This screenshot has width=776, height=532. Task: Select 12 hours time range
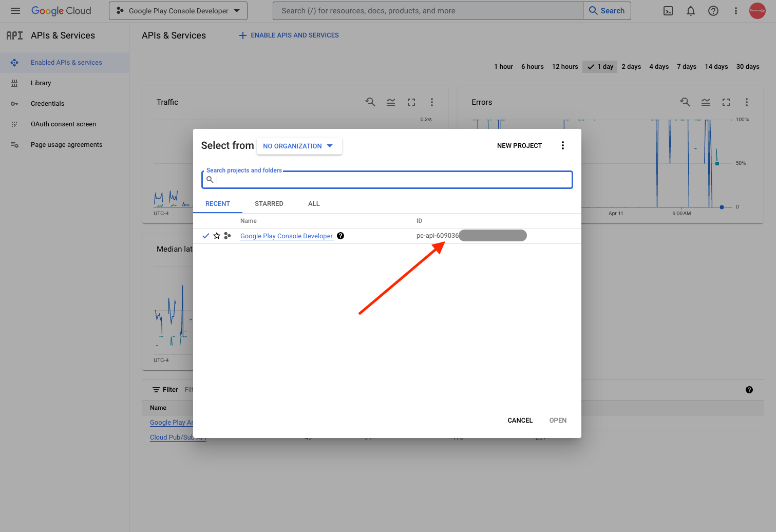click(565, 67)
